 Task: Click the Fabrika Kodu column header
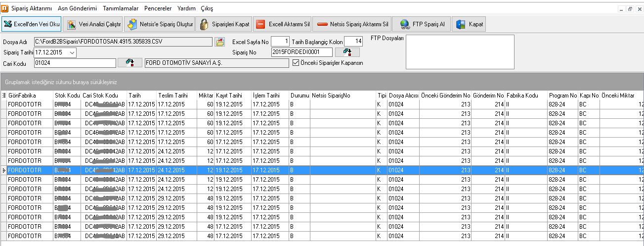[x=526, y=95]
